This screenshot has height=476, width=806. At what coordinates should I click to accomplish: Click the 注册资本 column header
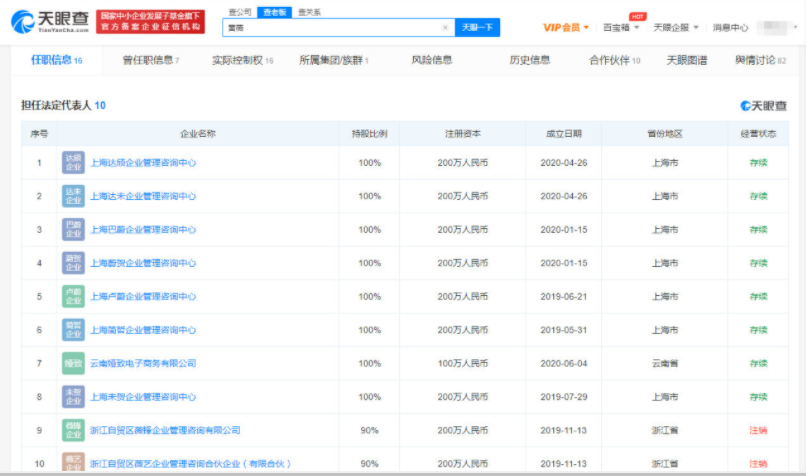point(463,134)
